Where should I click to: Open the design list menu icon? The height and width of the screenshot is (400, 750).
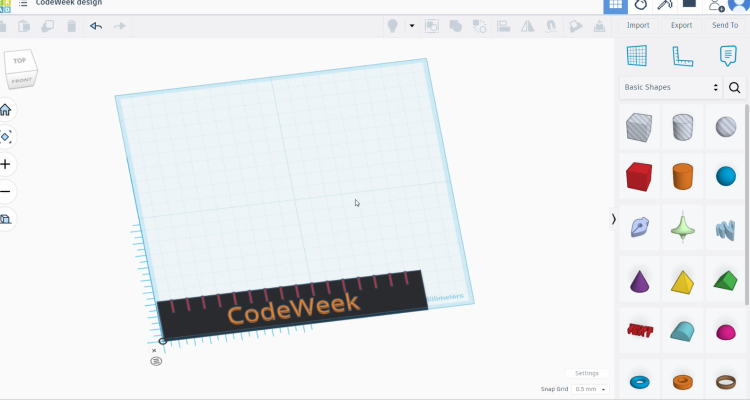point(22,3)
